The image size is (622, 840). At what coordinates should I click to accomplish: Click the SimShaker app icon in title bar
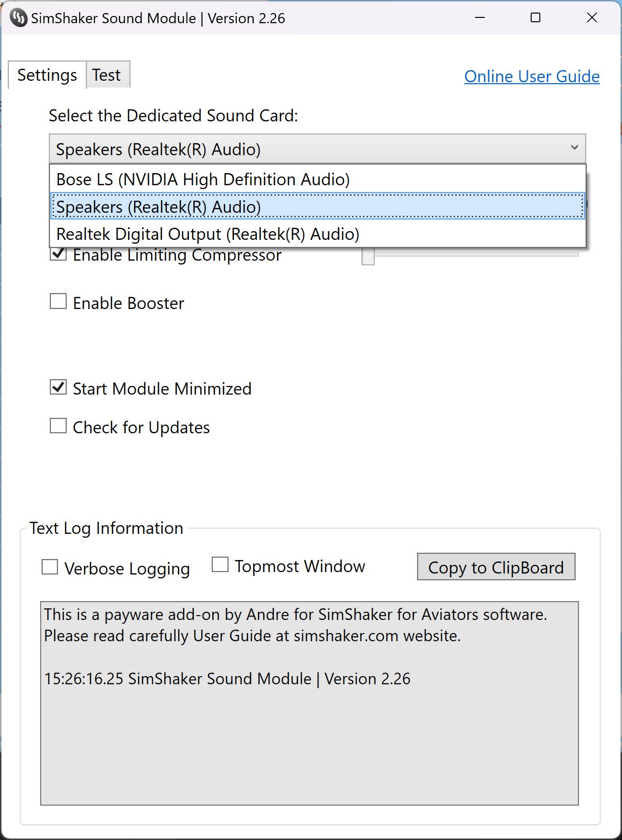pyautogui.click(x=18, y=18)
